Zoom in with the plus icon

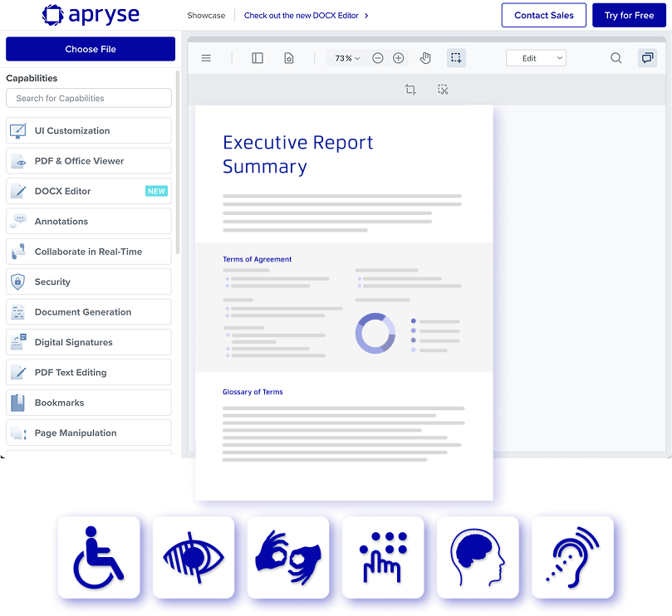click(398, 58)
